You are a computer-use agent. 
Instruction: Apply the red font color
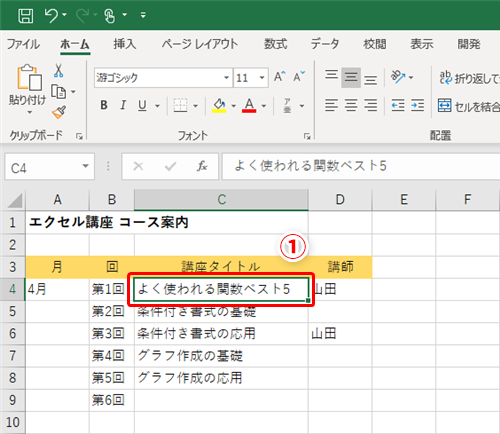[x=249, y=106]
